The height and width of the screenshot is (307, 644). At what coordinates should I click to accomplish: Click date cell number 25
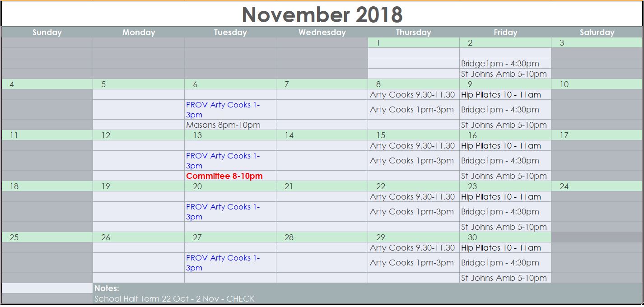coord(47,237)
